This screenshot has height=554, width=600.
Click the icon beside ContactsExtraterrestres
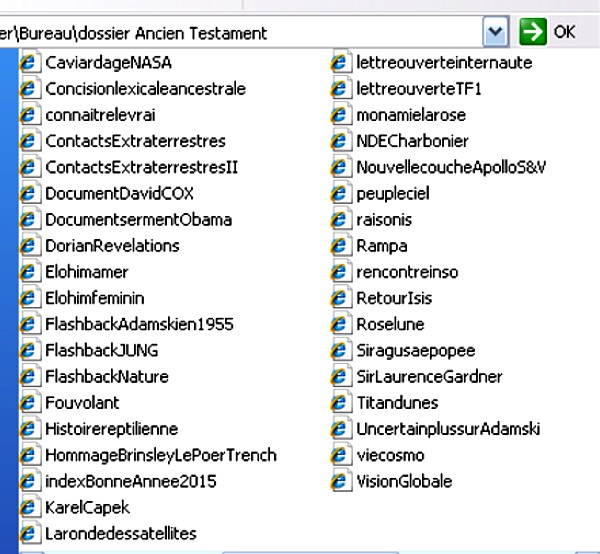point(30,141)
